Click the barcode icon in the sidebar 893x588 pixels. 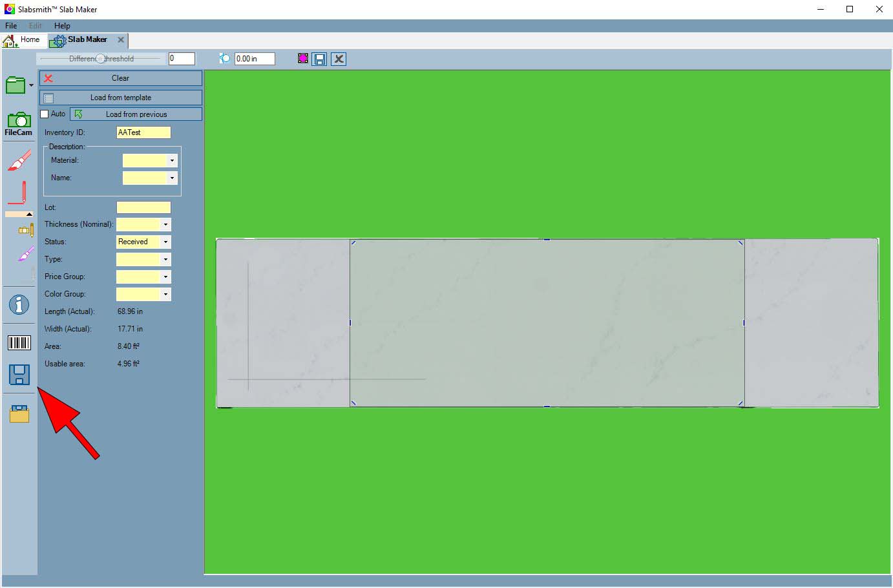(x=19, y=342)
